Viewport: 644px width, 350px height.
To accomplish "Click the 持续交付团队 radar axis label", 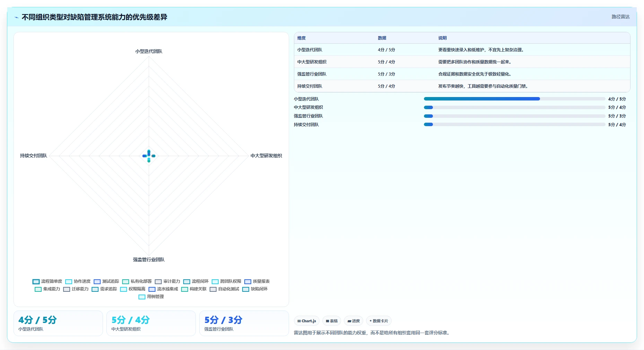I will point(33,156).
